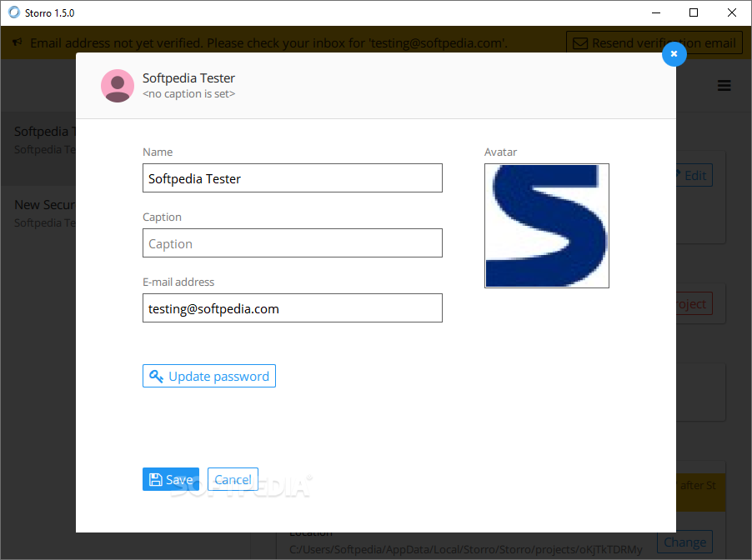752x560 pixels.
Task: Cancel profile editing
Action: pyautogui.click(x=233, y=479)
